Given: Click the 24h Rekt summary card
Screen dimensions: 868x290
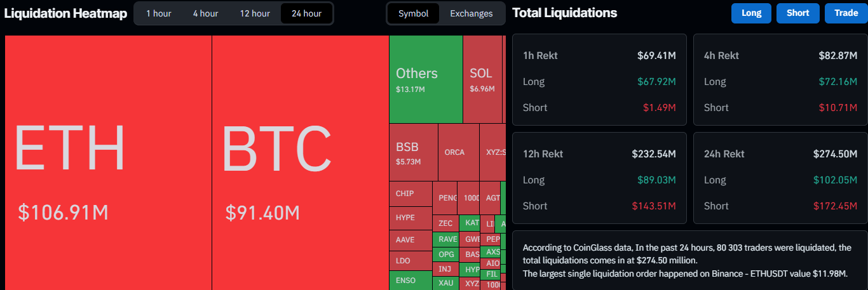Looking at the screenshot, I should [780, 178].
